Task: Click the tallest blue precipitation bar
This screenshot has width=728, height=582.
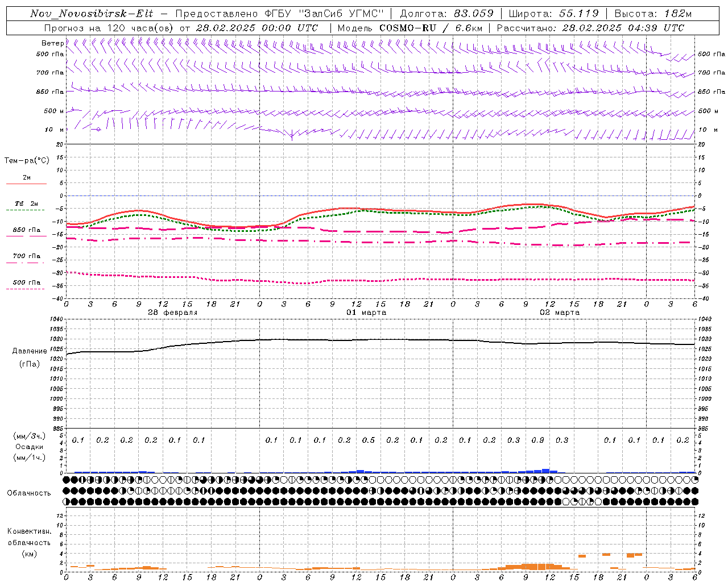Action: [x=546, y=471]
